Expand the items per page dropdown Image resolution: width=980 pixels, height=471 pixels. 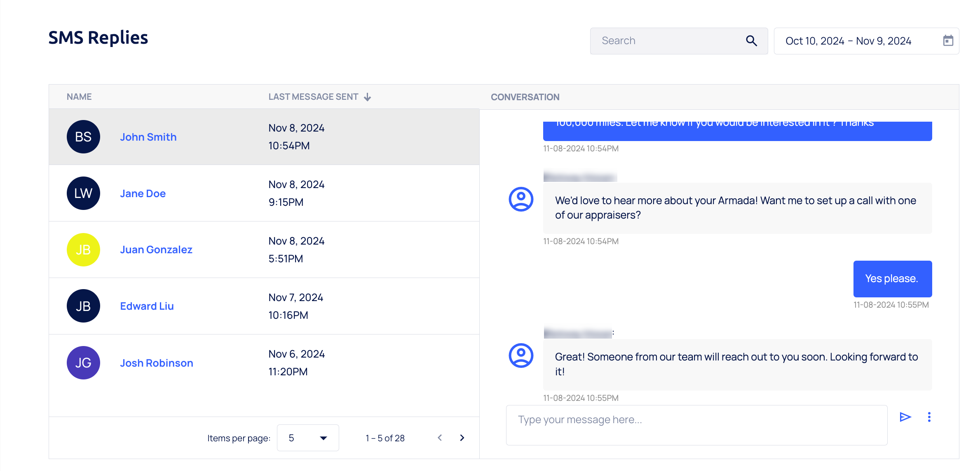coord(308,438)
